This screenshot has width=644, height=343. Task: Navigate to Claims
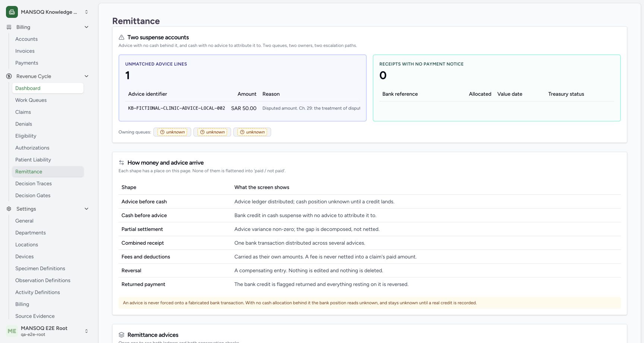(x=48, y=112)
